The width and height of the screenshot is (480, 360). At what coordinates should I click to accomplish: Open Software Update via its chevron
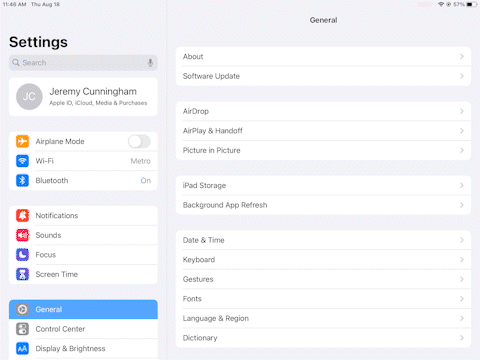point(462,76)
